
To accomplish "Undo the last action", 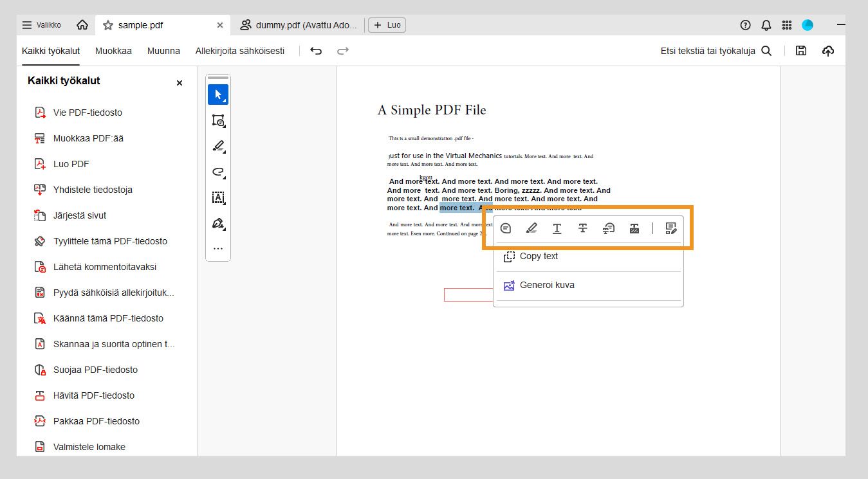I will point(316,51).
